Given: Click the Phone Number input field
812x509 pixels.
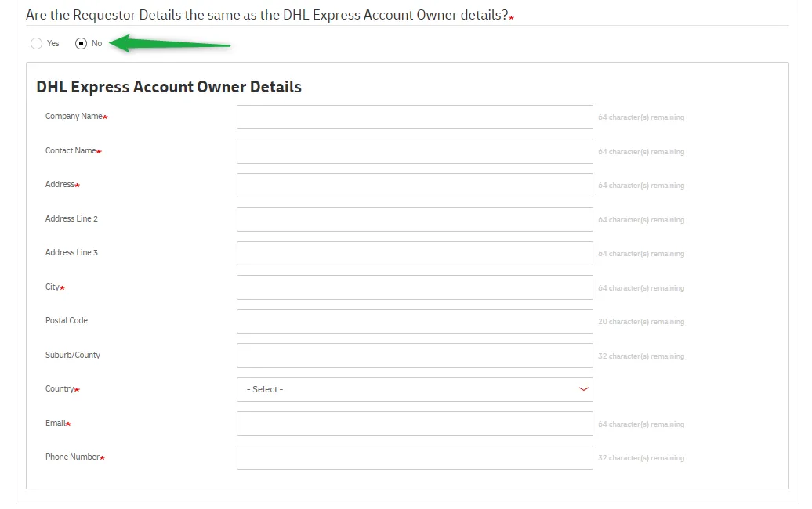Looking at the screenshot, I should 415,457.
